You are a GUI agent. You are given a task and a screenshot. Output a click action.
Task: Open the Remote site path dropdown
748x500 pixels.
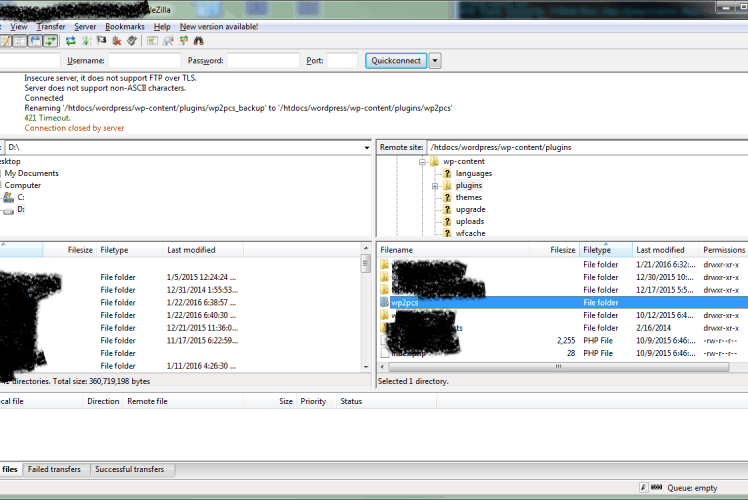pos(740,147)
